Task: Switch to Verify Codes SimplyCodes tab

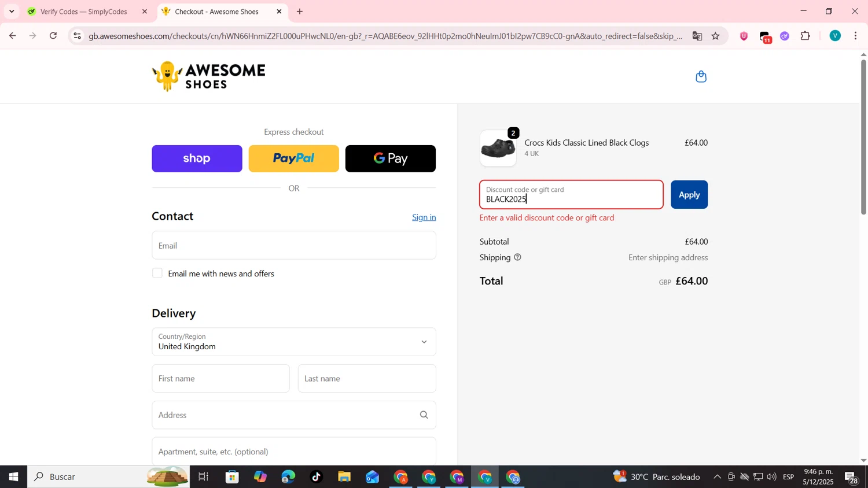Action: coord(84,12)
